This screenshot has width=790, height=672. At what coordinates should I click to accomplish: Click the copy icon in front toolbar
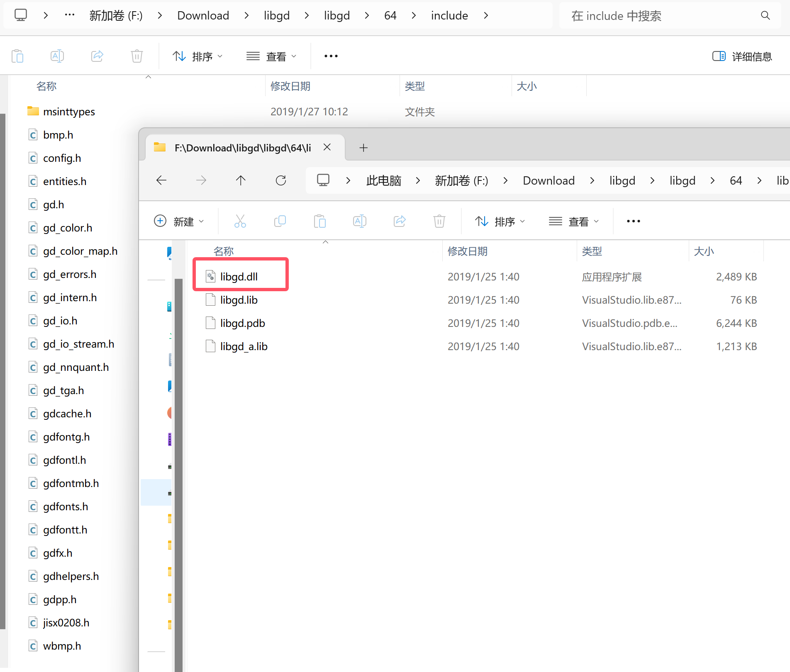tap(280, 221)
